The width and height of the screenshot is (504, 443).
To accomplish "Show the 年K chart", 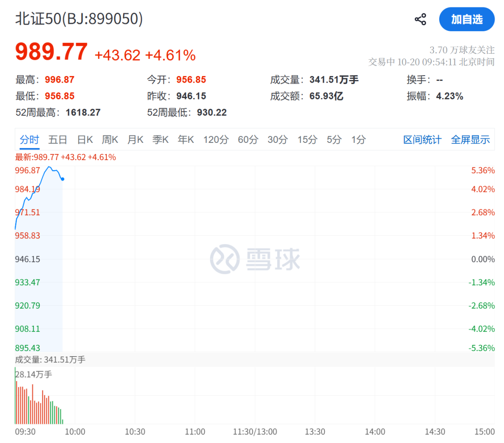I will point(186,140).
